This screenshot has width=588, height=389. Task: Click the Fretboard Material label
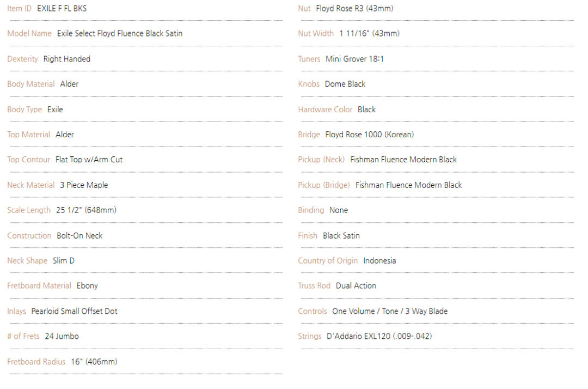click(39, 285)
